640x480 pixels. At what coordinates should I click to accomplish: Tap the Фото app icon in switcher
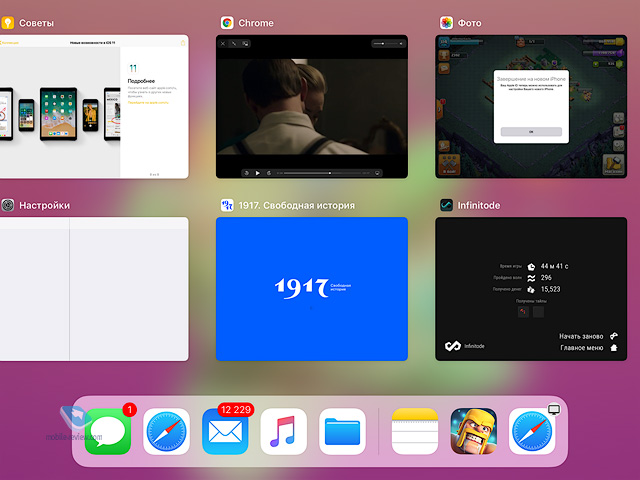pos(446,23)
